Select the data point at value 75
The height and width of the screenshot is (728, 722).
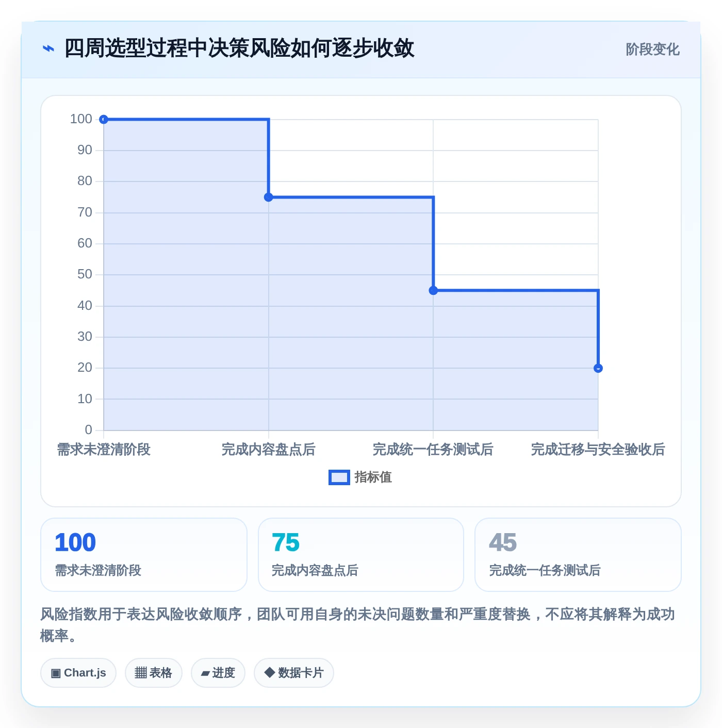point(268,197)
